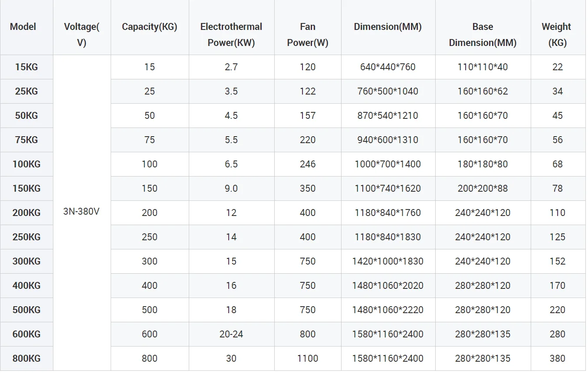The height and width of the screenshot is (373, 588).
Task: Click the 800KG model row label
Action: click(26, 359)
